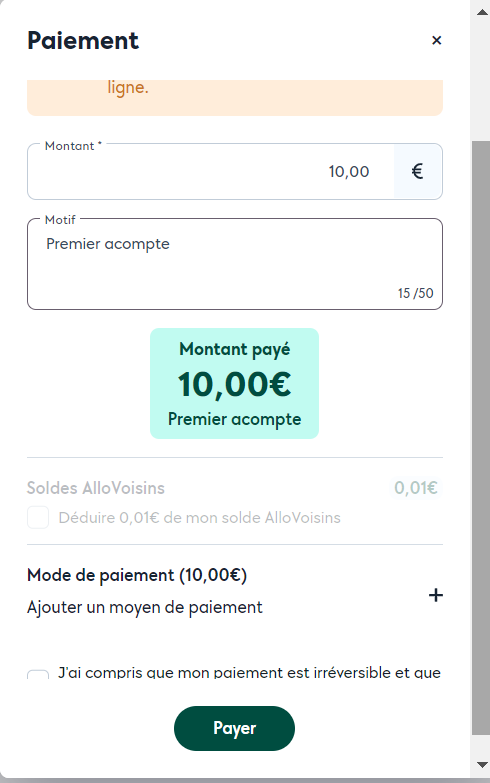Viewport: 490px width, 783px height.
Task: Check the irreversible payment acknowledgment box
Action: [38, 675]
